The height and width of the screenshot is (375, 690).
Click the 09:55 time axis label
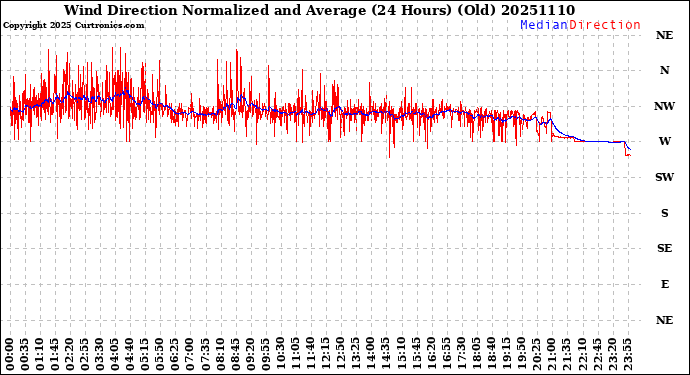[265, 354]
